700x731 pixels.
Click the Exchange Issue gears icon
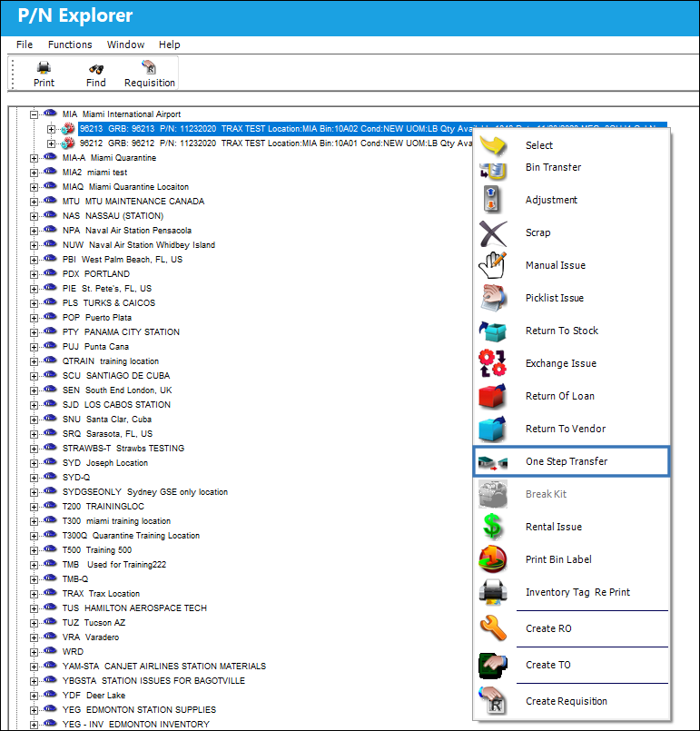click(x=493, y=363)
